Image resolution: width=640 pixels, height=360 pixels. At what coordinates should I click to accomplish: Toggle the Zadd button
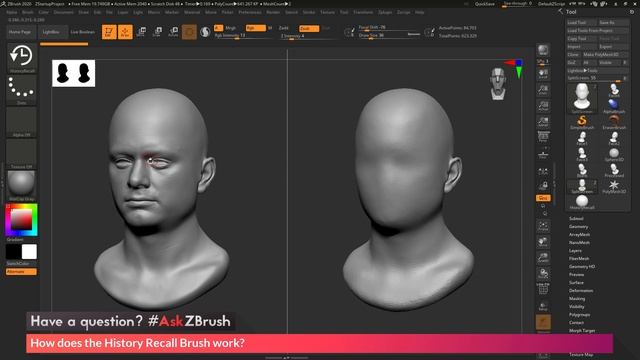pyautogui.click(x=284, y=28)
